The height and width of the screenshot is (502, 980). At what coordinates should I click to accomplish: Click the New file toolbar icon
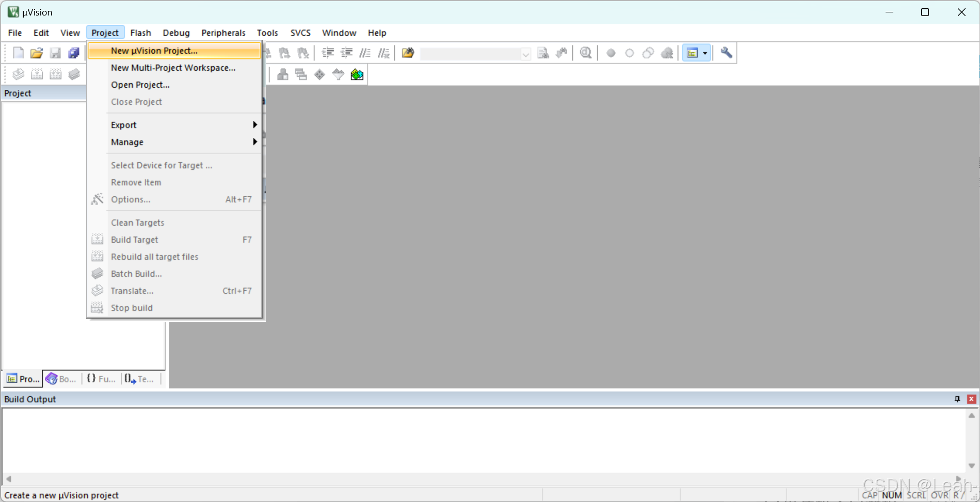point(18,53)
